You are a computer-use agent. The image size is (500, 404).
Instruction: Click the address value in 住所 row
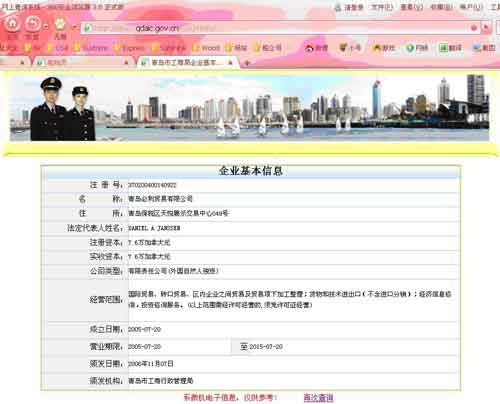click(178, 213)
